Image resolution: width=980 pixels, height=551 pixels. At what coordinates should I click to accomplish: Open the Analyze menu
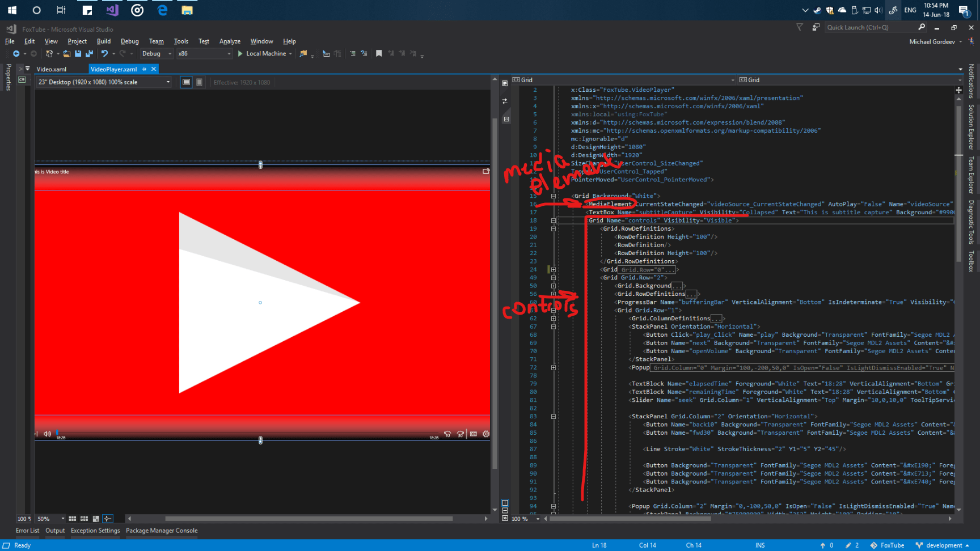point(230,41)
